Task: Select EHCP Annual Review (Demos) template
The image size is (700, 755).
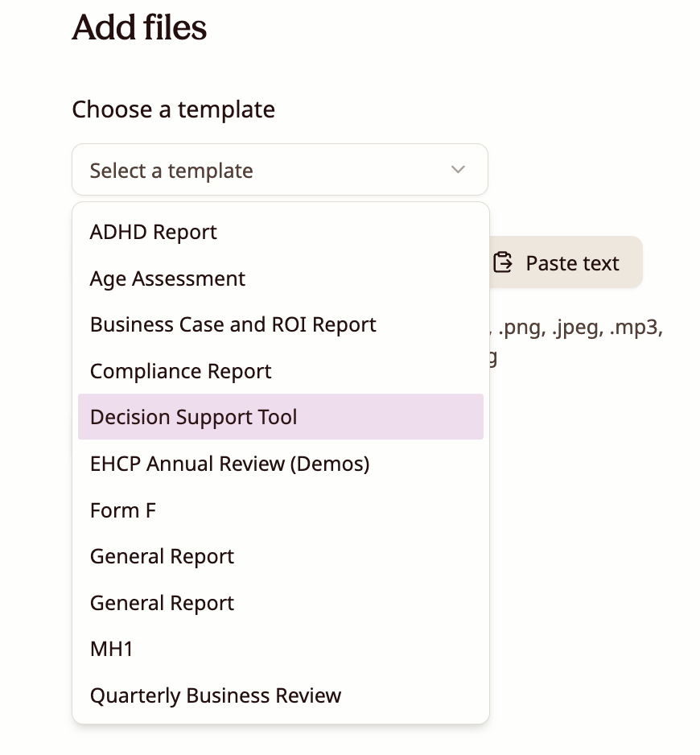Action: [229, 464]
